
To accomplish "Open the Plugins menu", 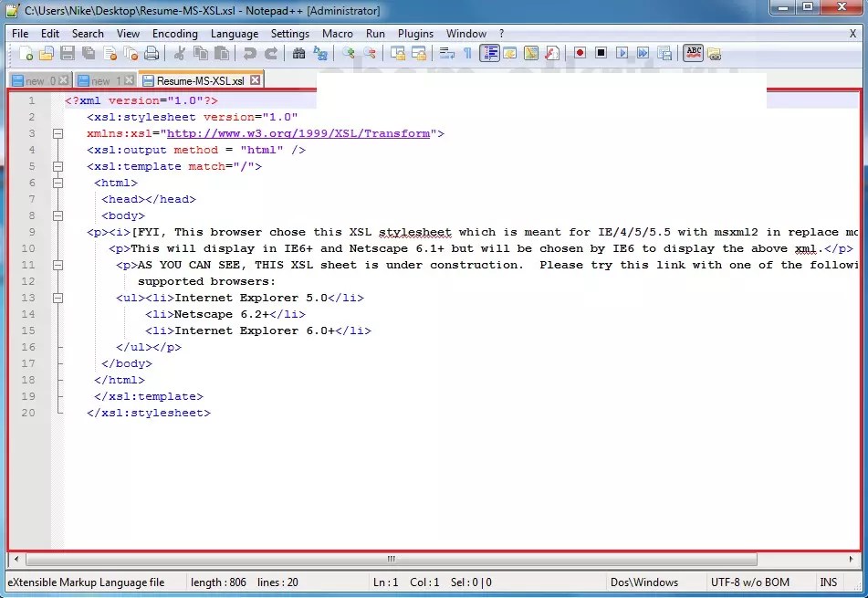I will click(415, 34).
